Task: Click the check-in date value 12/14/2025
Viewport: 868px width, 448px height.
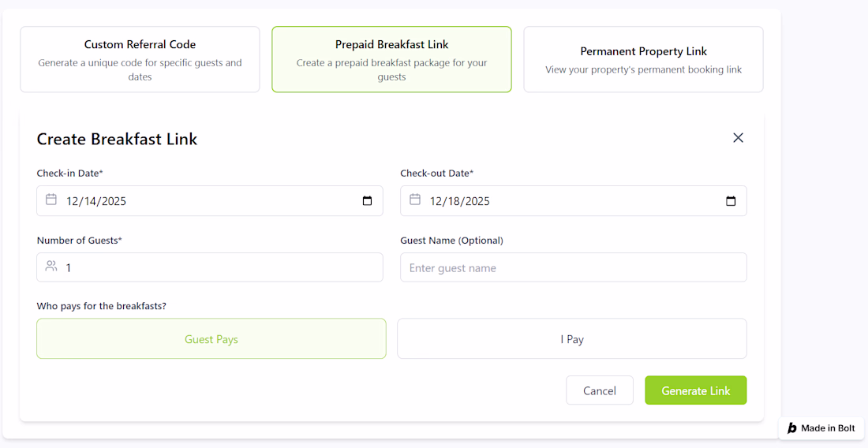Action: click(x=96, y=201)
